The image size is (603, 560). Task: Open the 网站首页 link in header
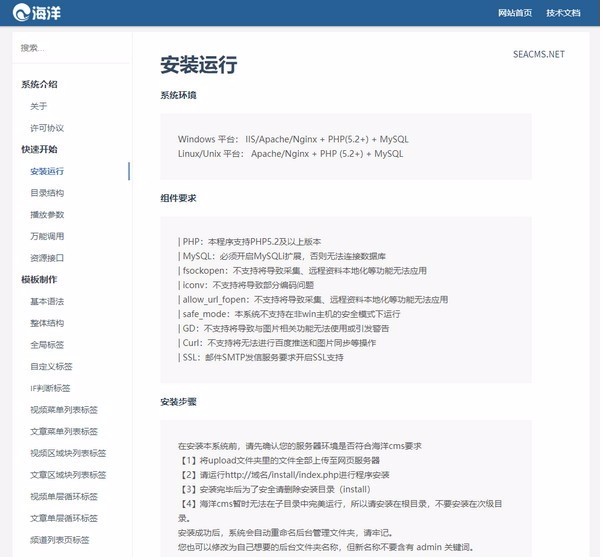coord(517,13)
